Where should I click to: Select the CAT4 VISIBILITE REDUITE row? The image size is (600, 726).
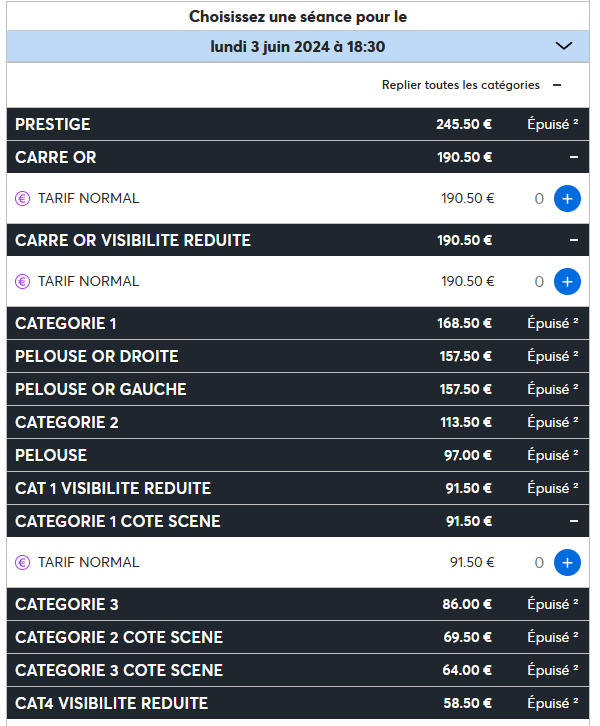[x=298, y=703]
